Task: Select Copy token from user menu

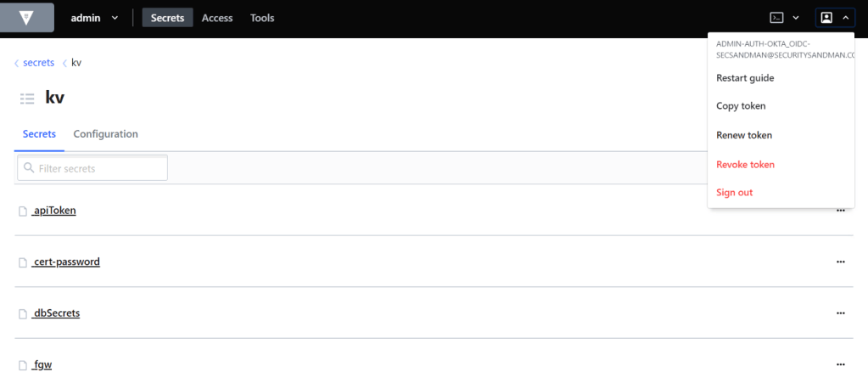Action: [741, 106]
